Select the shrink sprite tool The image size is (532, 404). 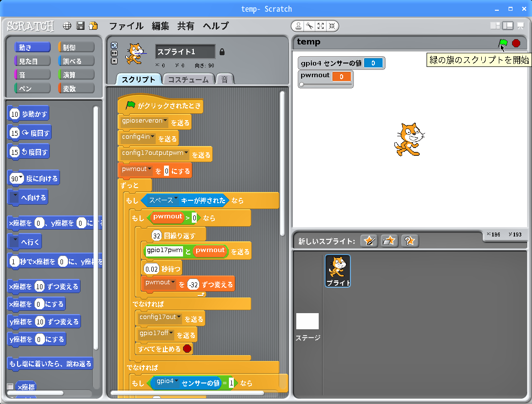(332, 26)
